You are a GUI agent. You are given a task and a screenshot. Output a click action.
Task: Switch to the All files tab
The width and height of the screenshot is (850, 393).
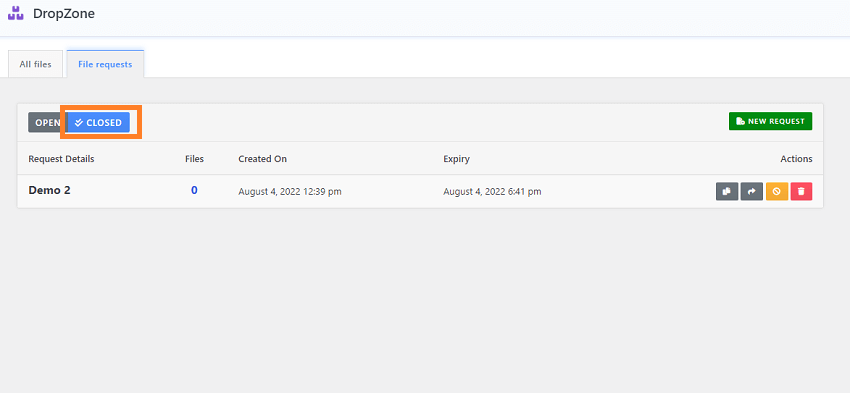point(36,64)
